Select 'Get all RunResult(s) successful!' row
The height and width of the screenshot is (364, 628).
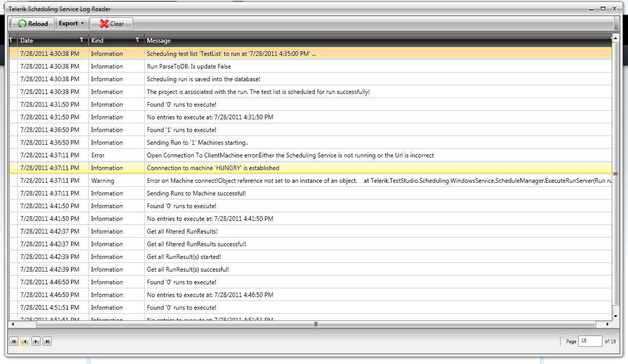point(310,269)
